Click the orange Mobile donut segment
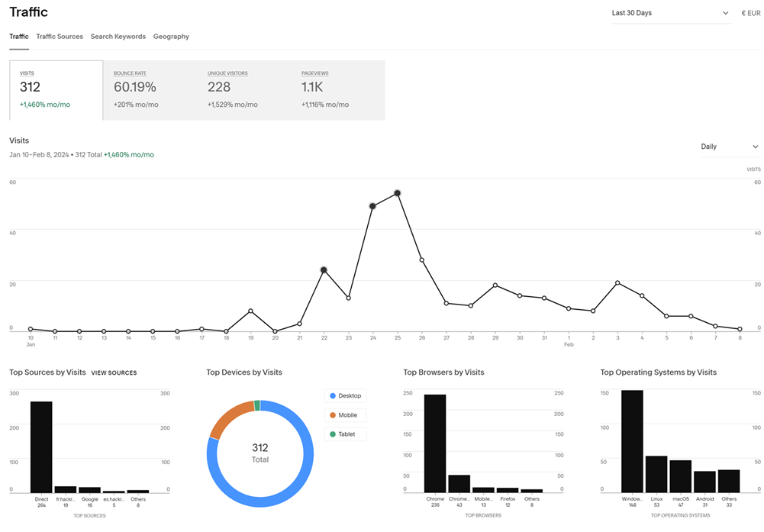This screenshot has width=764, height=532. [x=228, y=417]
